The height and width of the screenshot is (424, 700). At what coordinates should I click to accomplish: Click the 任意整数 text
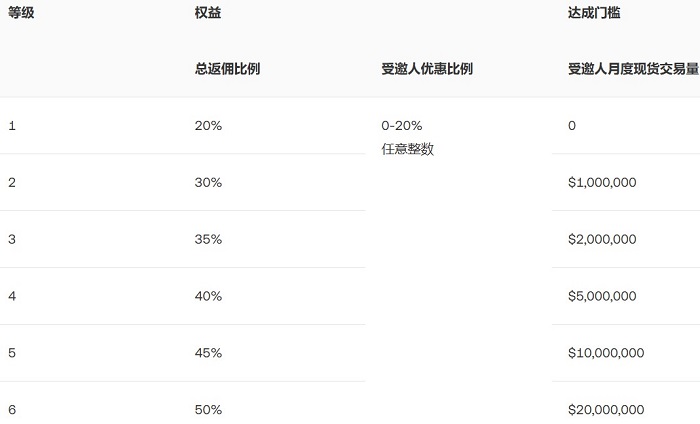tap(408, 149)
